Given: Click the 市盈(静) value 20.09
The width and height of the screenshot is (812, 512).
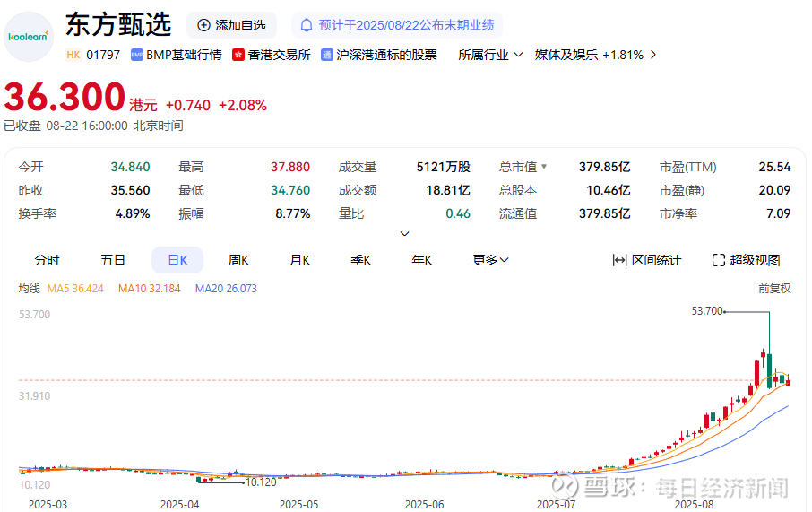Looking at the screenshot, I should 774,190.
